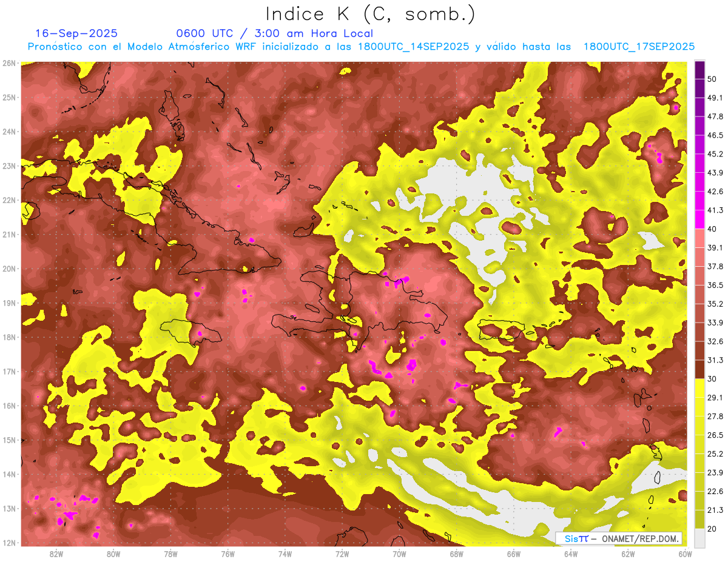
Task: Click the WRF model forecast description line
Action: click(x=361, y=47)
